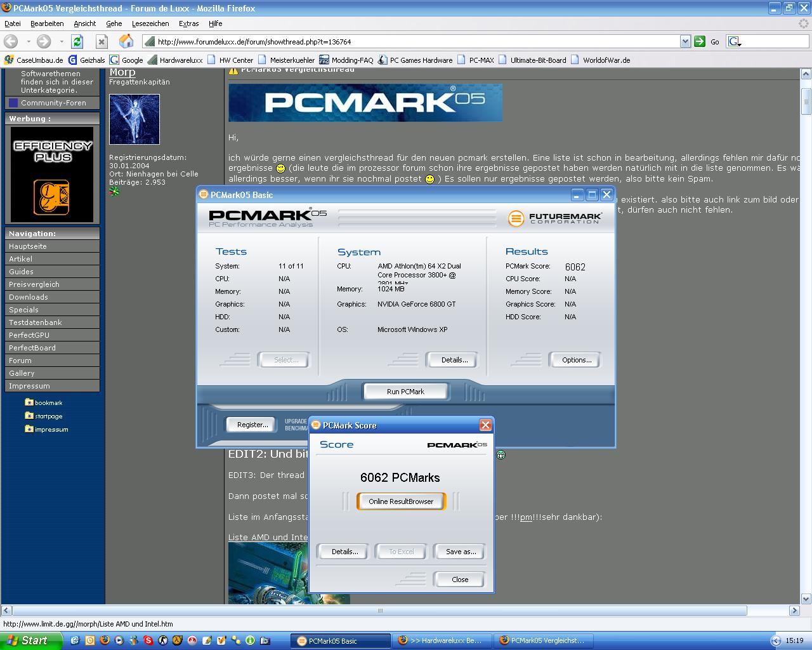Screen dimensions: 812x650
Task: Open the PC-MAX bookmark
Action: (x=476, y=60)
